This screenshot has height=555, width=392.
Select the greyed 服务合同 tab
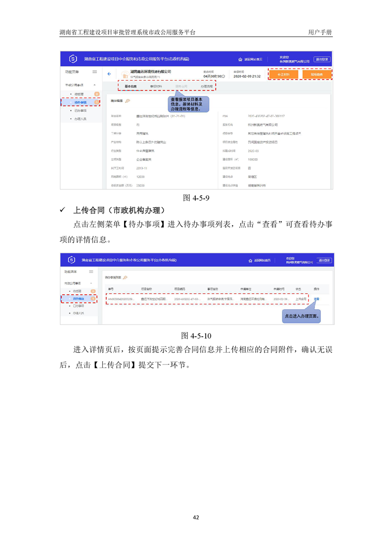(x=181, y=87)
